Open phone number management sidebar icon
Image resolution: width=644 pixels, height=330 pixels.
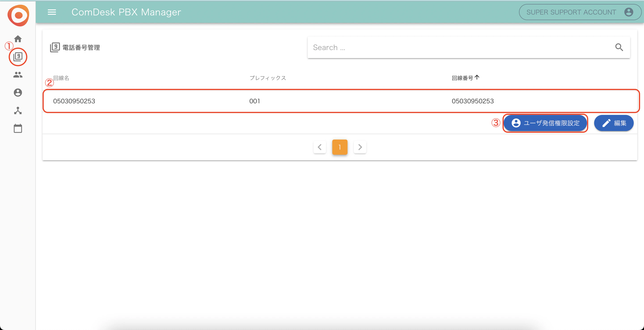(18, 57)
